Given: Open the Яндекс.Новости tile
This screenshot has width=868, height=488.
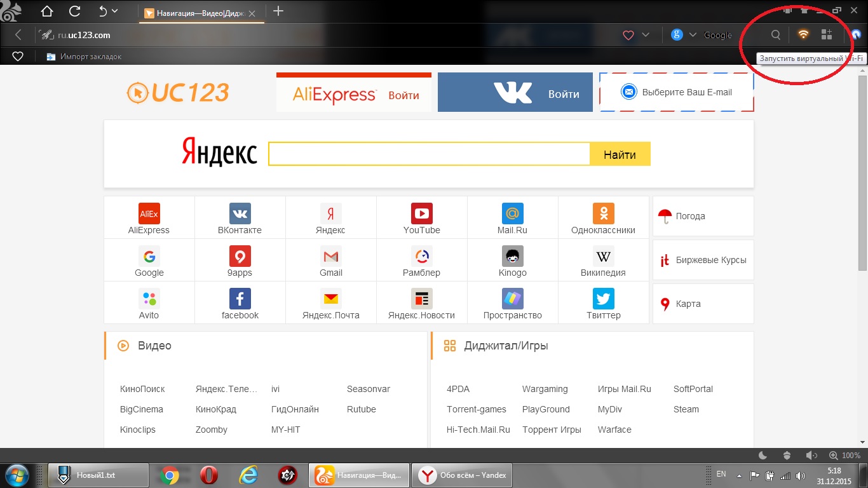Looking at the screenshot, I should click(x=421, y=303).
